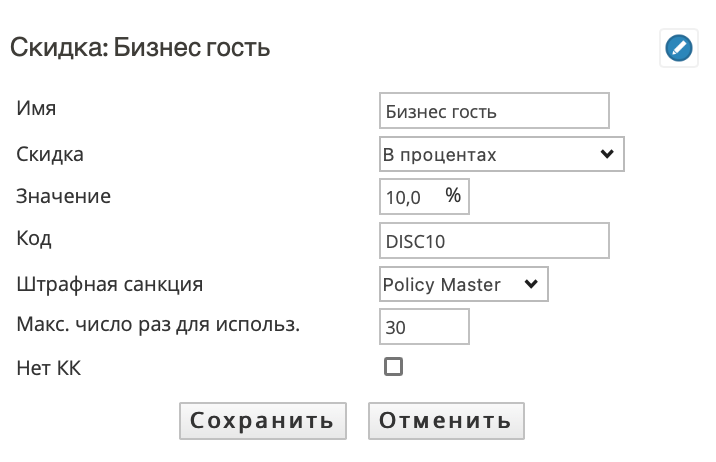Click the percent symbol beside 10,0
Viewport: 716px width, 462px height.
click(453, 195)
